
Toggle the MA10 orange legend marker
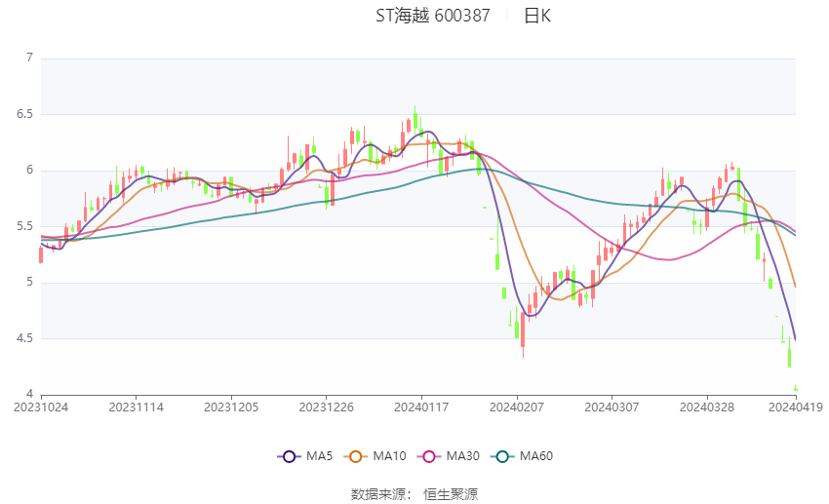[x=358, y=455]
